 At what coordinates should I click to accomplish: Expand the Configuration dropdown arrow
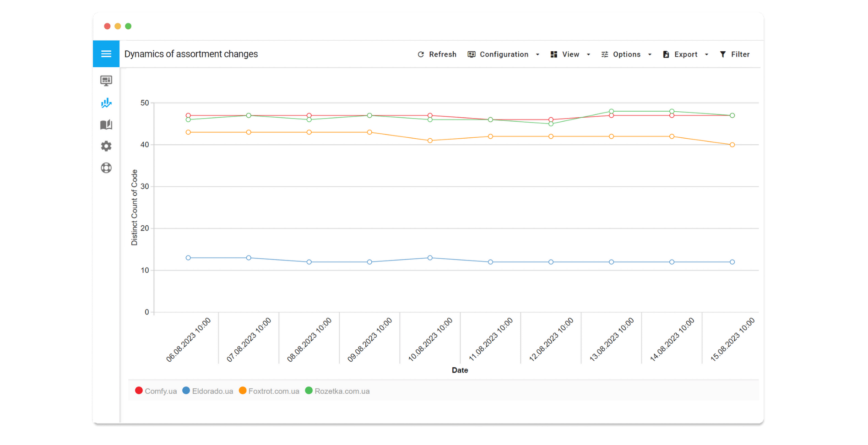[x=537, y=54]
